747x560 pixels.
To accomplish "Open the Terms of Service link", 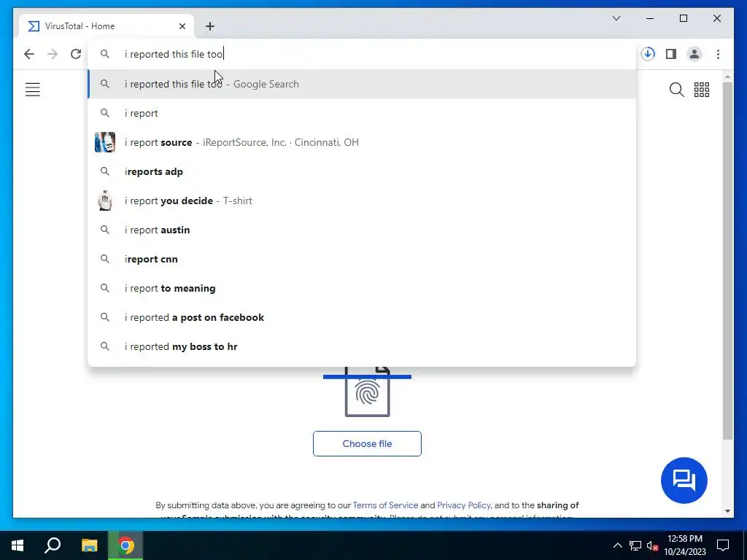I will tap(385, 505).
